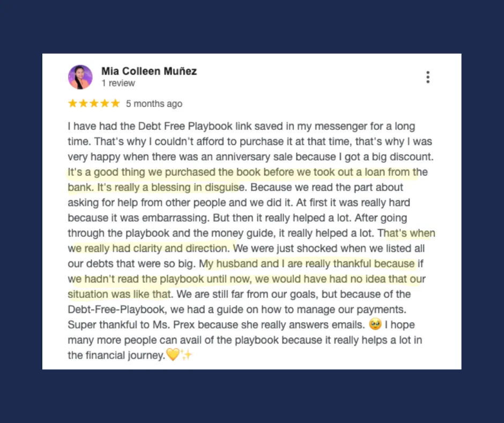
Task: Click highlighted "situation was like that" text
Action: [x=119, y=294]
